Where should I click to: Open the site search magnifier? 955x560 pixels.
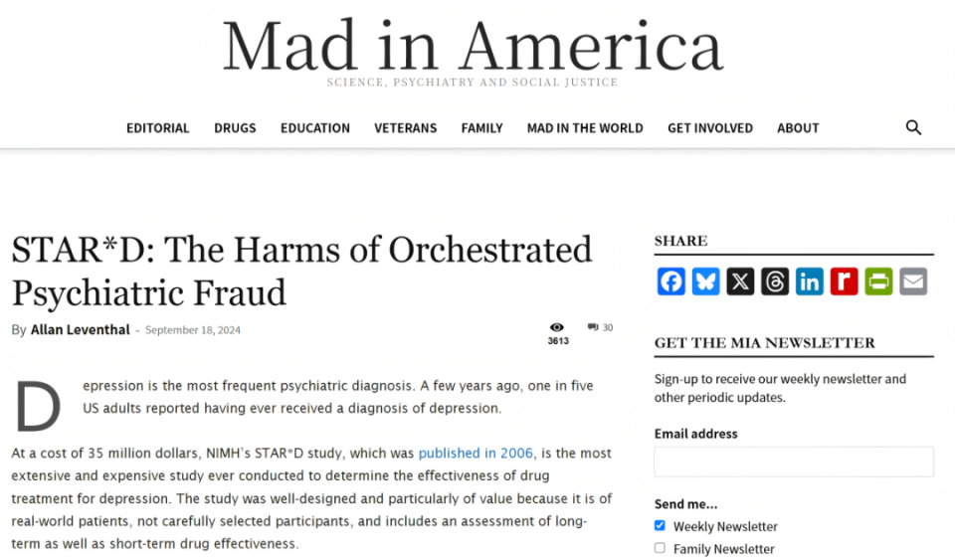coord(913,127)
